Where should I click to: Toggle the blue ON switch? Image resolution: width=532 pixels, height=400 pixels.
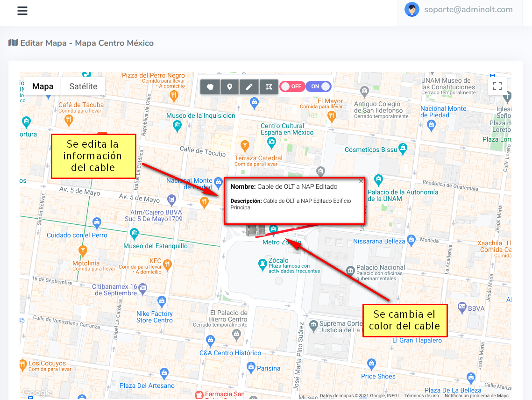tap(319, 86)
